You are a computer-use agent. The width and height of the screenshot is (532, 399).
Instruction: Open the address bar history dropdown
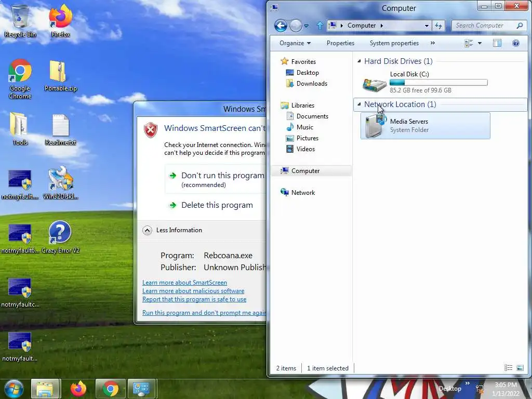427,25
